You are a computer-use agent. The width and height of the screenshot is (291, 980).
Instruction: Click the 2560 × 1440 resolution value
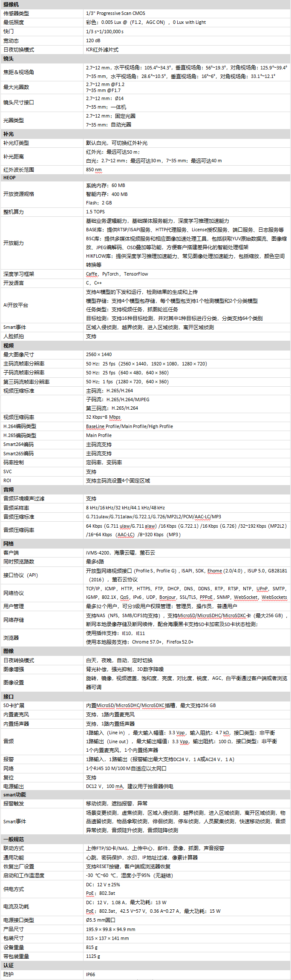pyautogui.click(x=99, y=354)
